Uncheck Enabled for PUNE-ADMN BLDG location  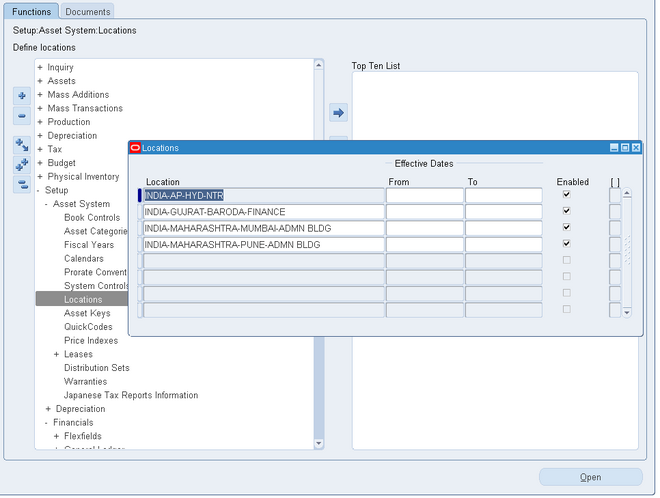567,244
